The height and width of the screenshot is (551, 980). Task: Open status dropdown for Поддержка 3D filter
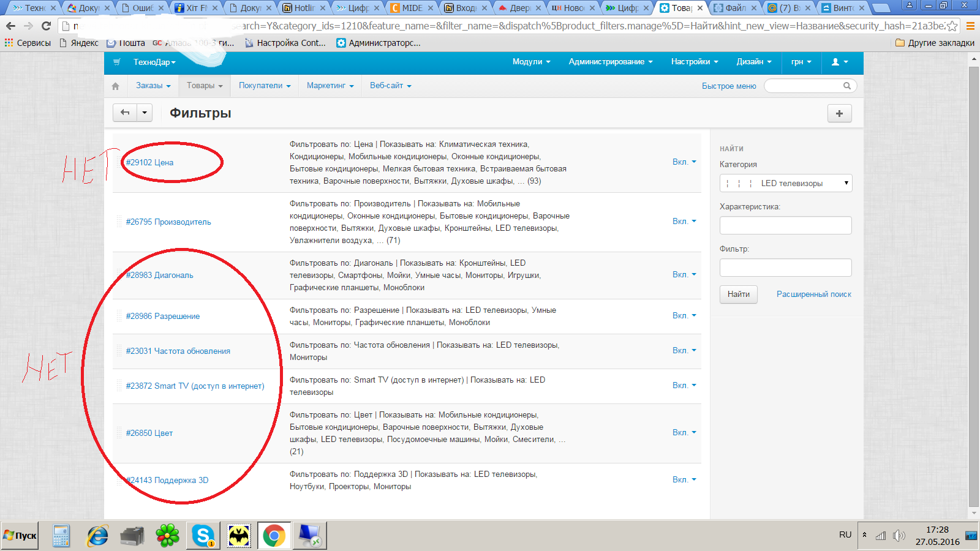tap(684, 480)
